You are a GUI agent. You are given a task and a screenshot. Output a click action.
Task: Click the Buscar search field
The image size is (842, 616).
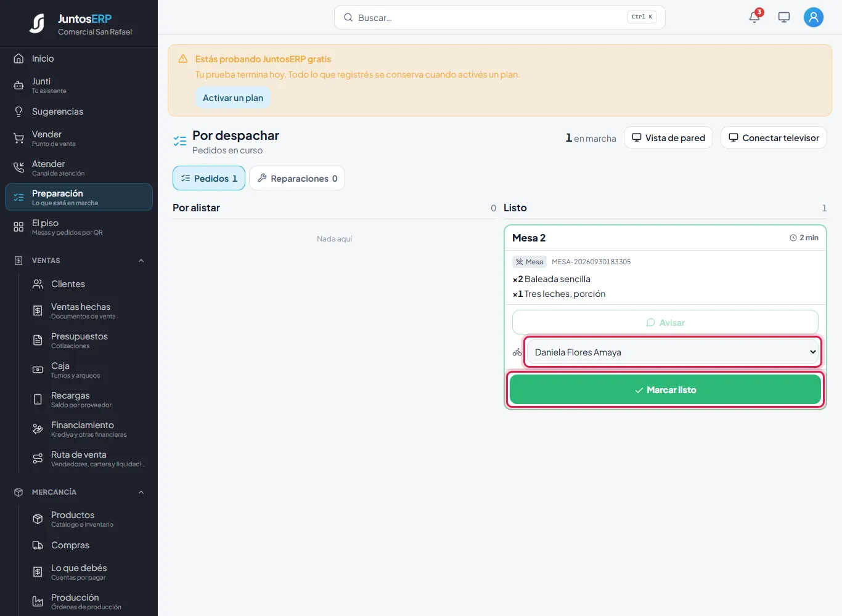[499, 17]
